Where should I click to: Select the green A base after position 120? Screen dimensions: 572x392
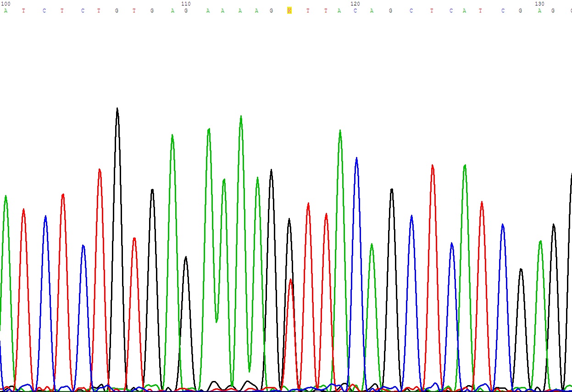[x=372, y=11]
